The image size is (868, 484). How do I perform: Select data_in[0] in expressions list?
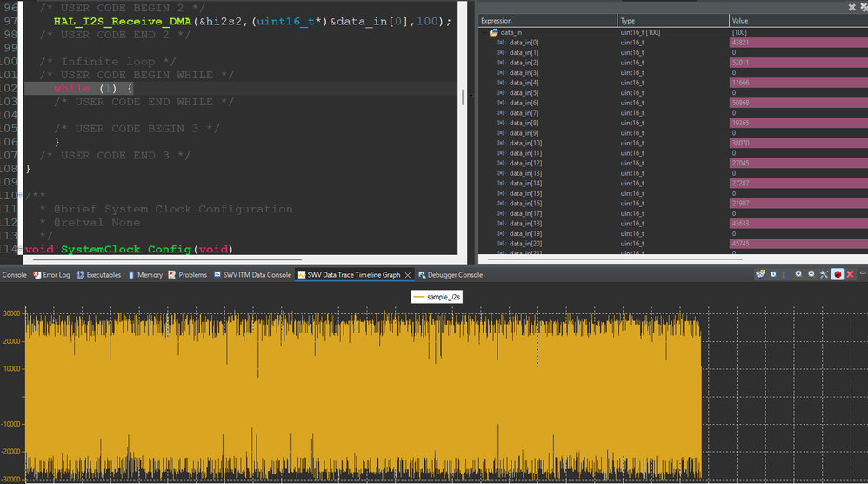(x=523, y=43)
